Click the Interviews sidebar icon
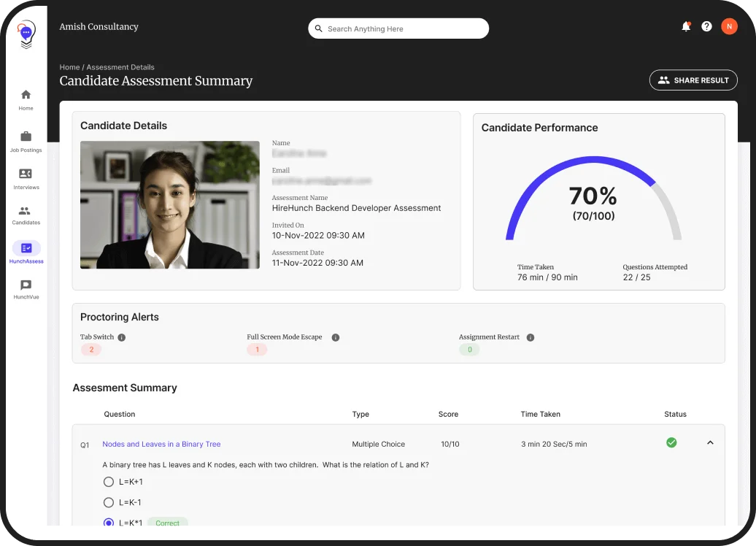Viewport: 756px width, 546px height. coord(26,177)
